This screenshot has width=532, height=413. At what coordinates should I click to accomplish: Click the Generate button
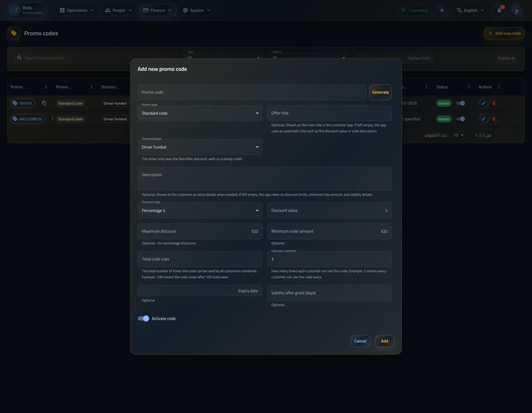pyautogui.click(x=380, y=92)
